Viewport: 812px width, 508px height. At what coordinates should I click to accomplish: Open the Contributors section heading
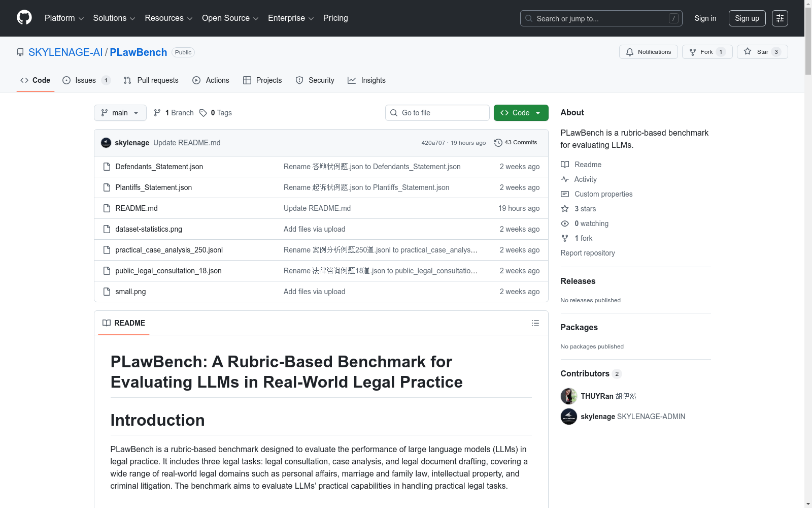[590, 373]
